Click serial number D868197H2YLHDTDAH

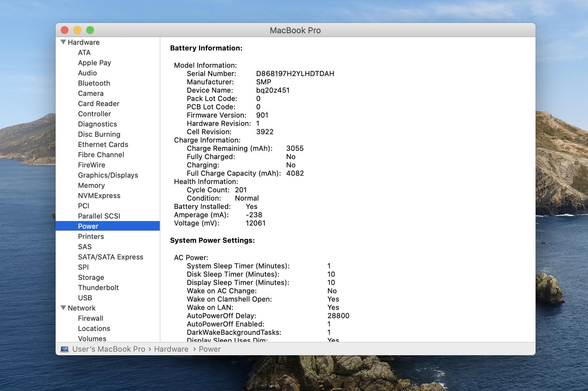[295, 73]
